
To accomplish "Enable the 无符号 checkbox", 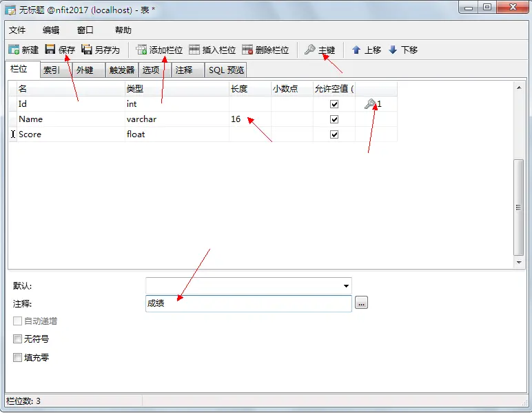I will pos(17,339).
